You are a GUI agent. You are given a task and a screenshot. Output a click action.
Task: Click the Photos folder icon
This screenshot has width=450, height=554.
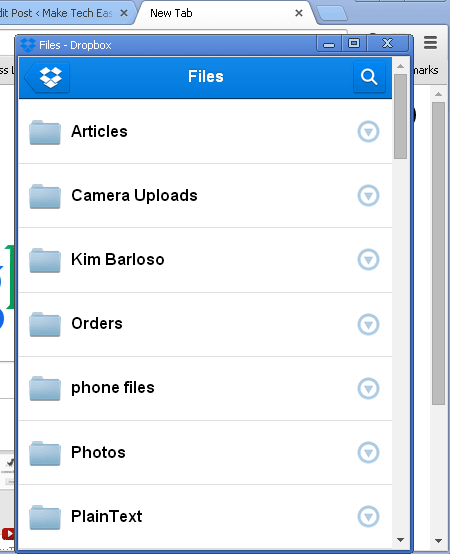click(x=45, y=453)
